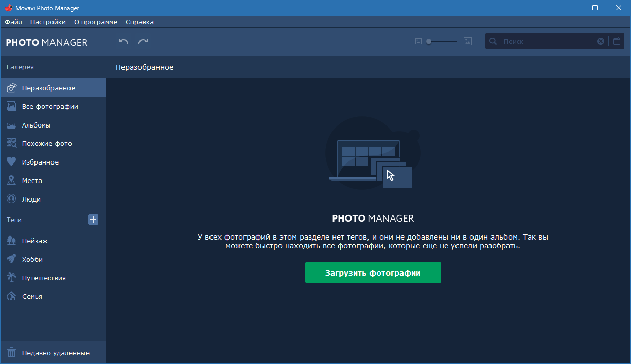Click the Избранное heart icon
Screen dimensions: 631x364
click(11, 162)
